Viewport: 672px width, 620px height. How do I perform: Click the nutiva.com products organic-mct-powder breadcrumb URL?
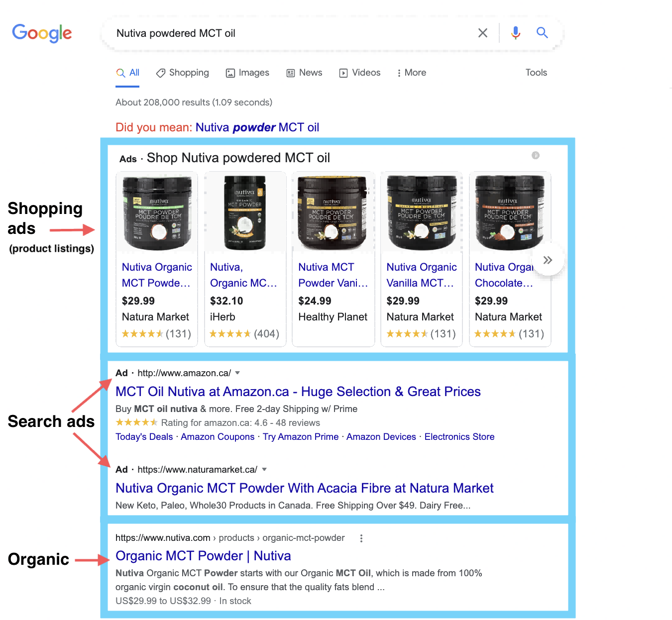230,538
